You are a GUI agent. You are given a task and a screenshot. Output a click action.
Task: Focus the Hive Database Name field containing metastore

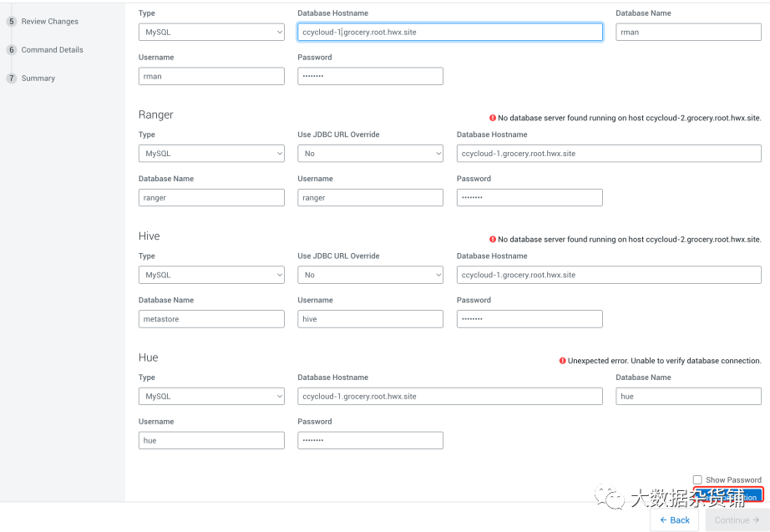click(x=211, y=319)
